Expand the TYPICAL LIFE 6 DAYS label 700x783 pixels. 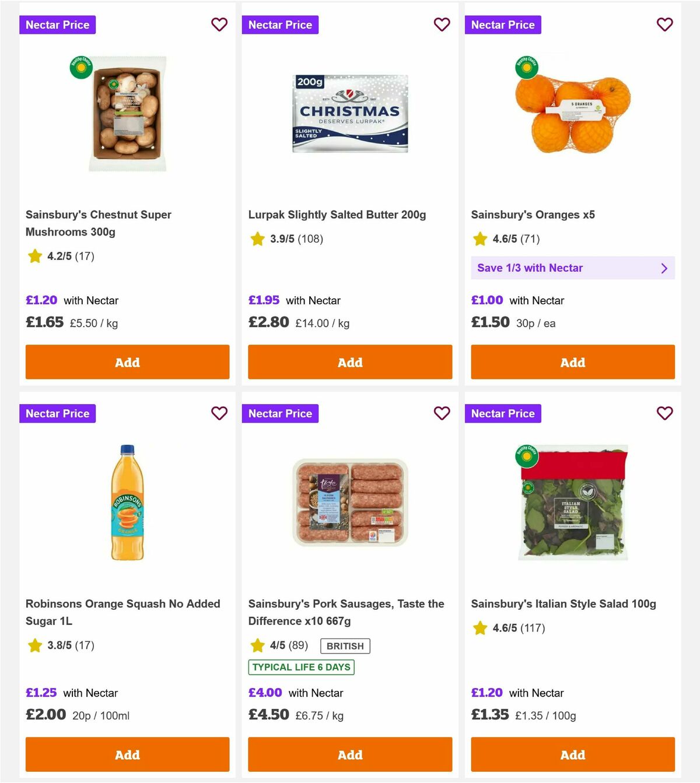pos(300,667)
